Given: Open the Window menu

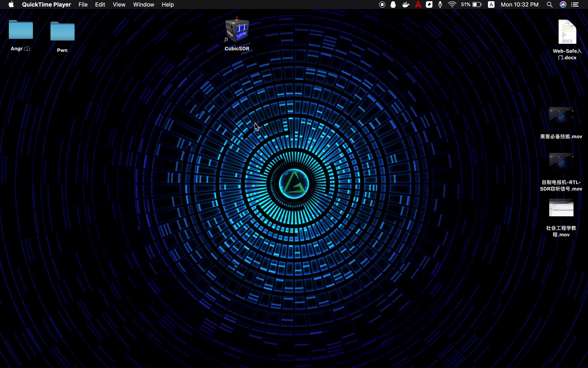Looking at the screenshot, I should (143, 4).
